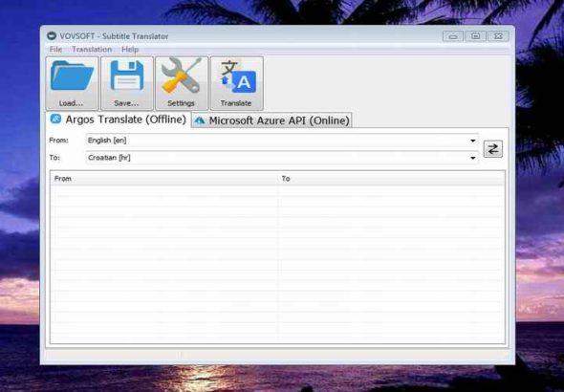Image resolution: width=564 pixels, height=392 pixels.
Task: Open the Help menu
Action: tap(130, 50)
